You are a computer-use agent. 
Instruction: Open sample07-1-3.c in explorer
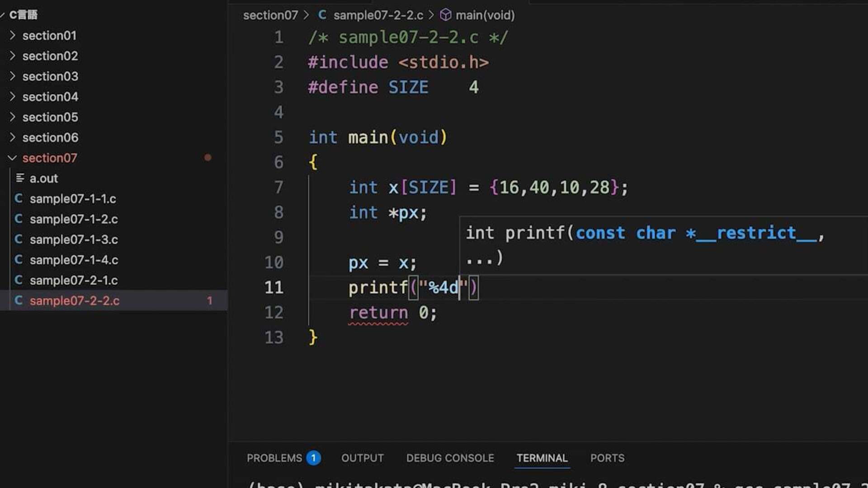(x=74, y=239)
